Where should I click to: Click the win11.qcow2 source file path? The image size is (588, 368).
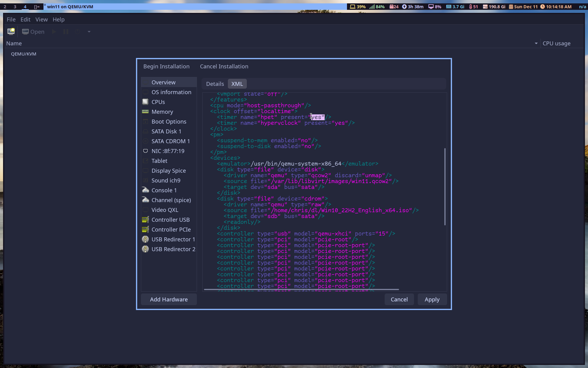click(331, 181)
